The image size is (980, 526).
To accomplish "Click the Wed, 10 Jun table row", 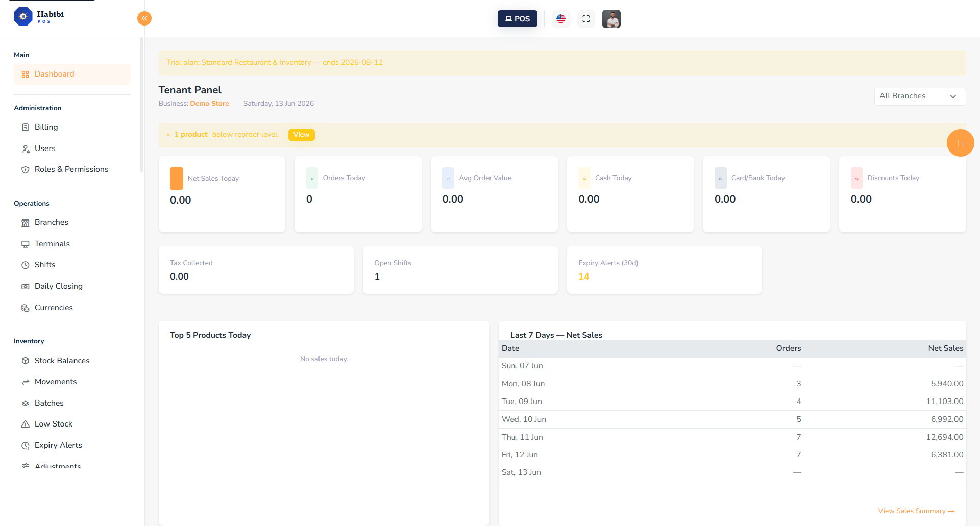I will coord(732,419).
